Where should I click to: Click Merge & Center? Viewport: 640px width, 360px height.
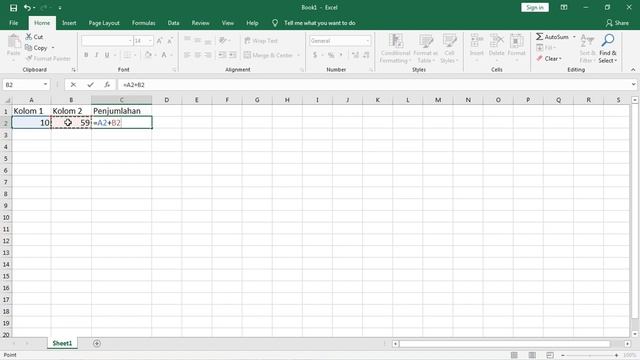tap(268, 55)
